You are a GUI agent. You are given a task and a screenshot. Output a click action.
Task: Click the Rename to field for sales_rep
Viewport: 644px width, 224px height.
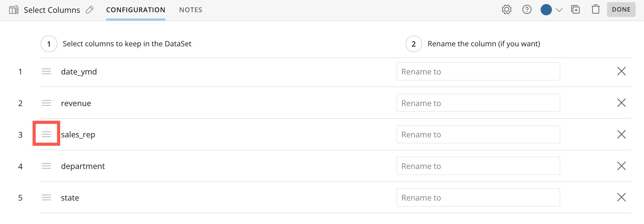(x=478, y=135)
